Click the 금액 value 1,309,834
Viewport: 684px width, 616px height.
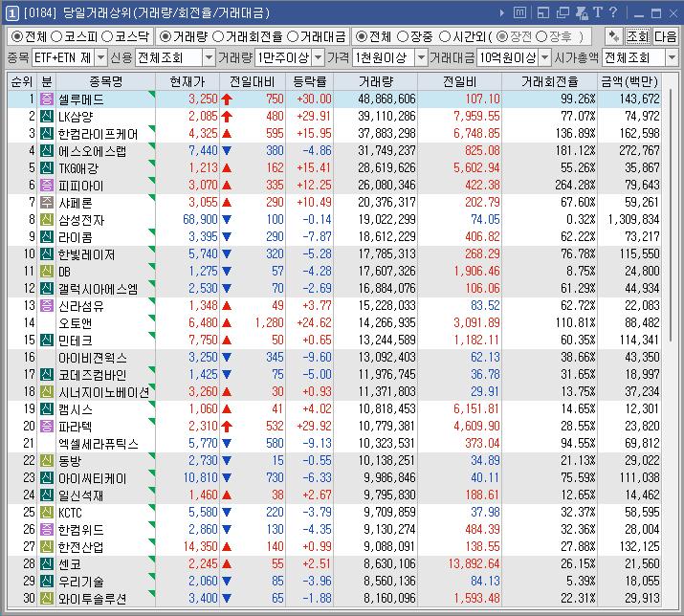pyautogui.click(x=633, y=219)
